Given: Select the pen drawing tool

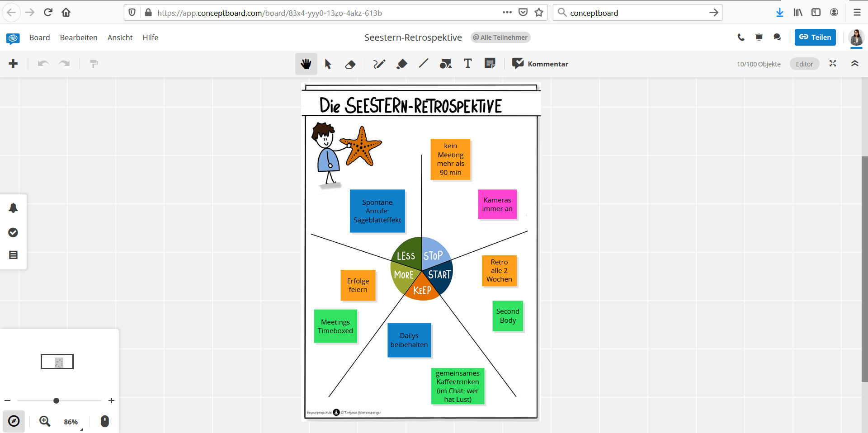Looking at the screenshot, I should pyautogui.click(x=379, y=64).
